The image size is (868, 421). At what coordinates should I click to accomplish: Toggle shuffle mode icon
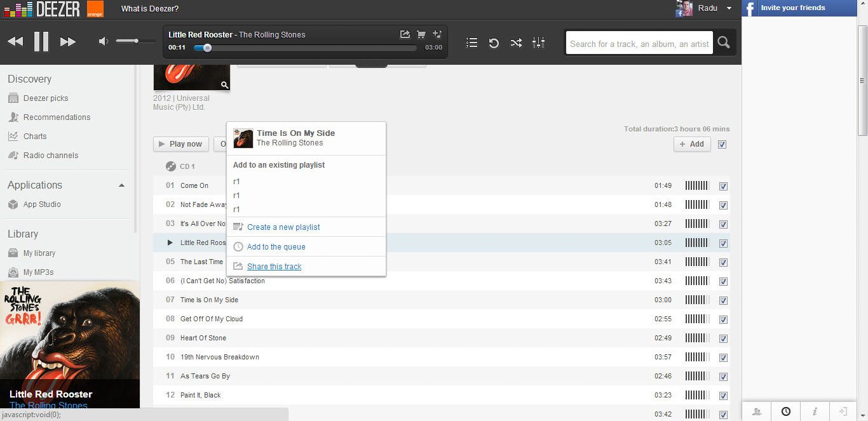516,43
